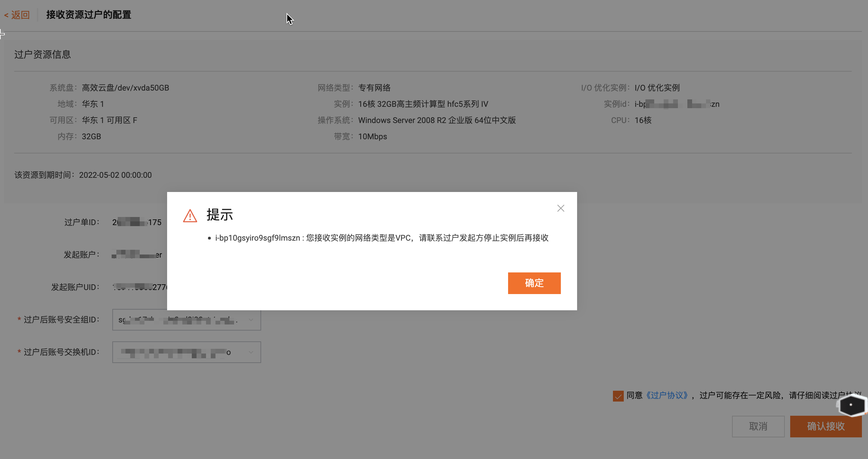Uncheck the 同意 agreement checkbox

(618, 396)
